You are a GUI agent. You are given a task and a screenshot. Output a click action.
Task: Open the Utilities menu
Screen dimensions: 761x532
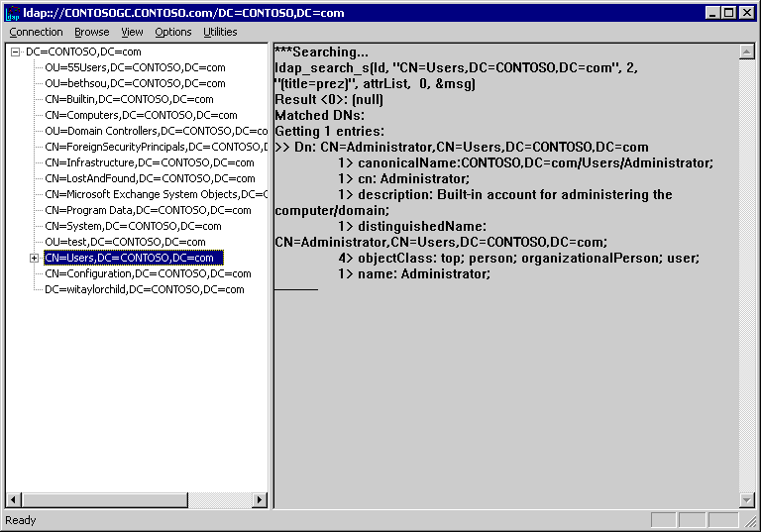coord(220,32)
